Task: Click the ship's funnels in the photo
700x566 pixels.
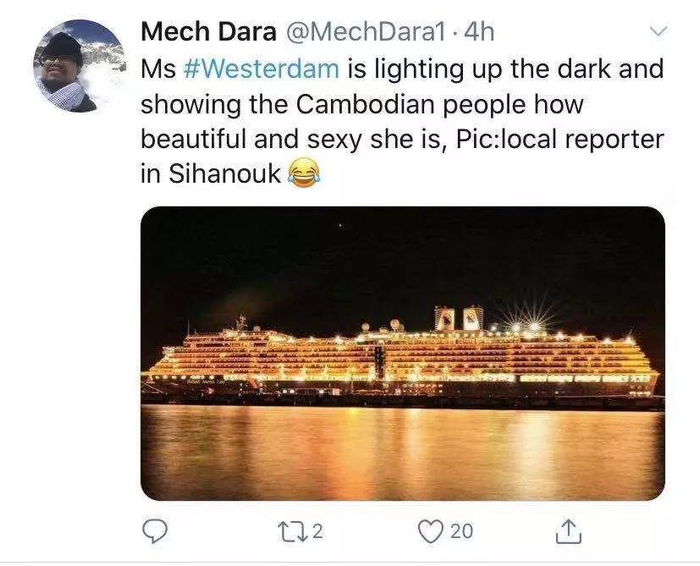Action: pos(458,318)
